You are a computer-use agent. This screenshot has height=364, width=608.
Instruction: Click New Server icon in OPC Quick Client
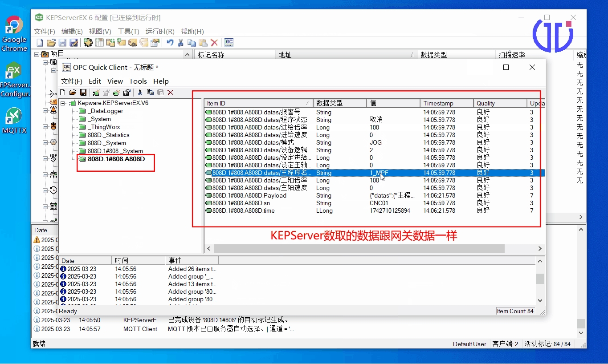tap(96, 93)
